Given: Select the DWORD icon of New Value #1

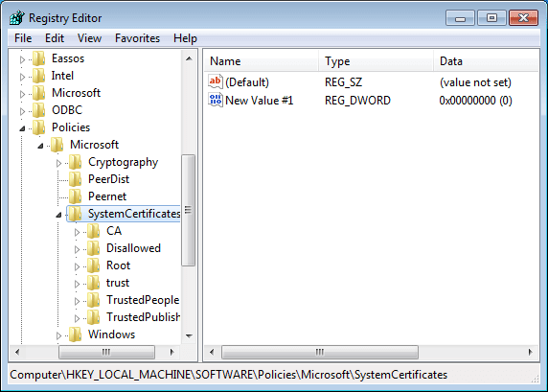Looking at the screenshot, I should tap(216, 101).
